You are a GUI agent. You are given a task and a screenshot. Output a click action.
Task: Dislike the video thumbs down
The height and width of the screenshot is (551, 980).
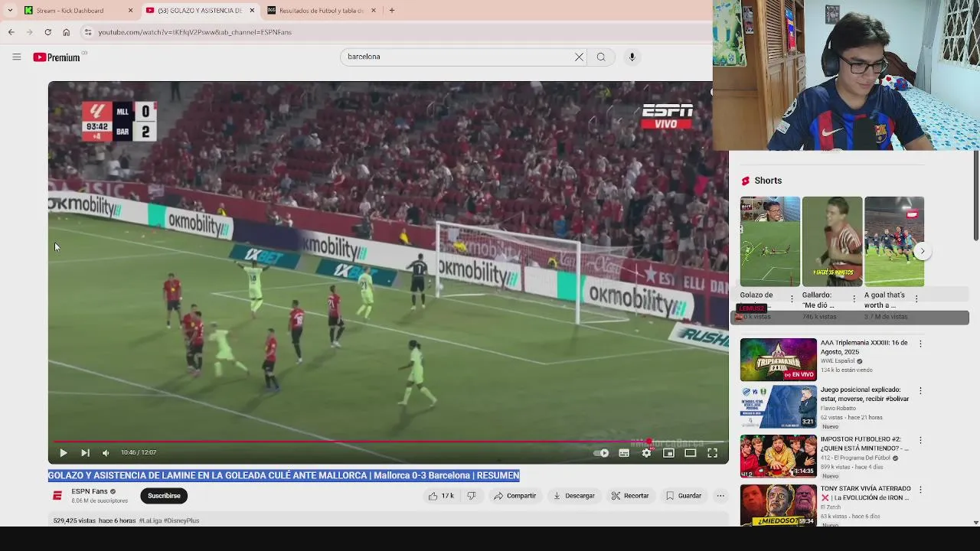472,496
